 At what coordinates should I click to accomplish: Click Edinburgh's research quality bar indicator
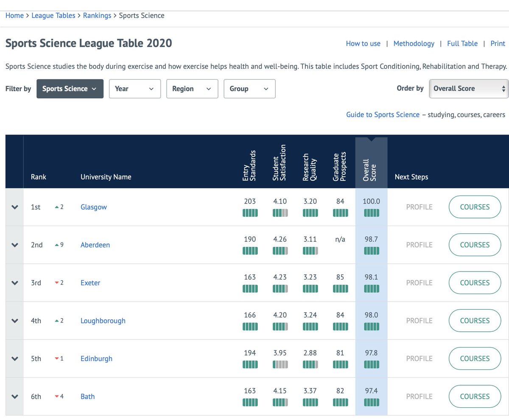tap(310, 364)
